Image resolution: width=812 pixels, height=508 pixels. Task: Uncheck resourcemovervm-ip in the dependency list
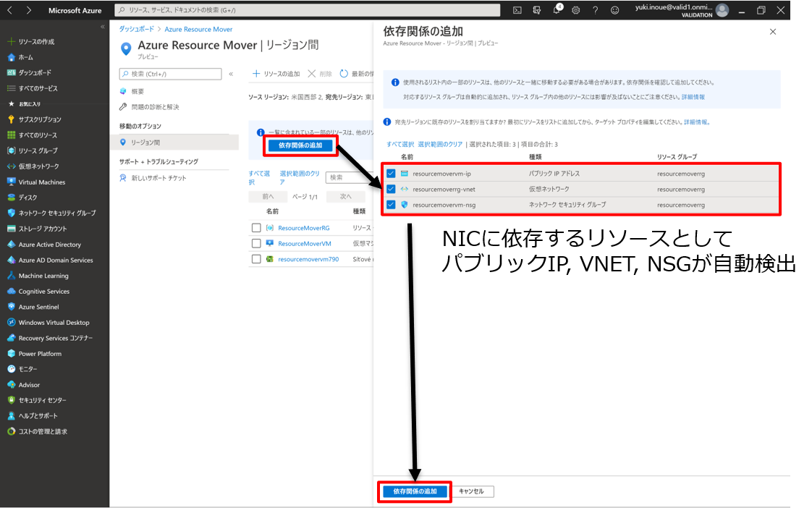[391, 174]
